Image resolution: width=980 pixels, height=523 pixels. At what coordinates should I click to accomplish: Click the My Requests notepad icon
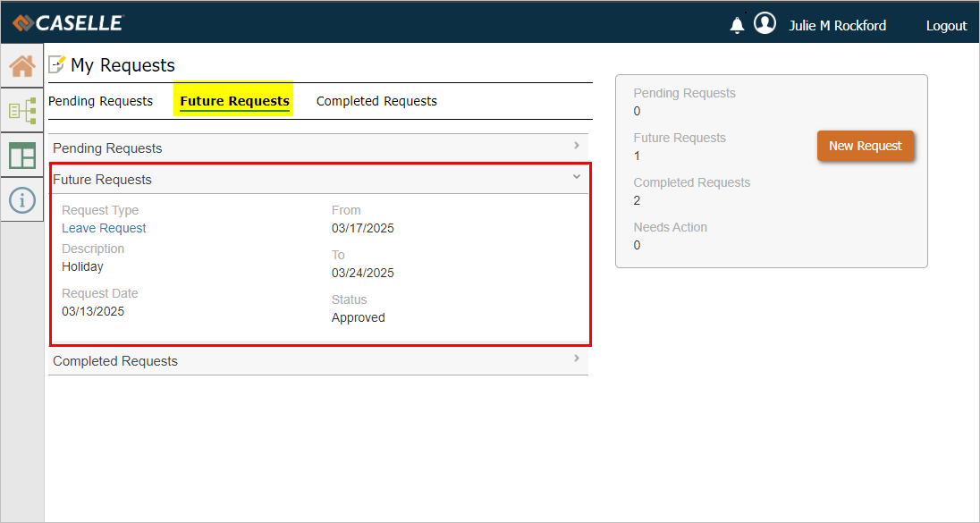(57, 64)
